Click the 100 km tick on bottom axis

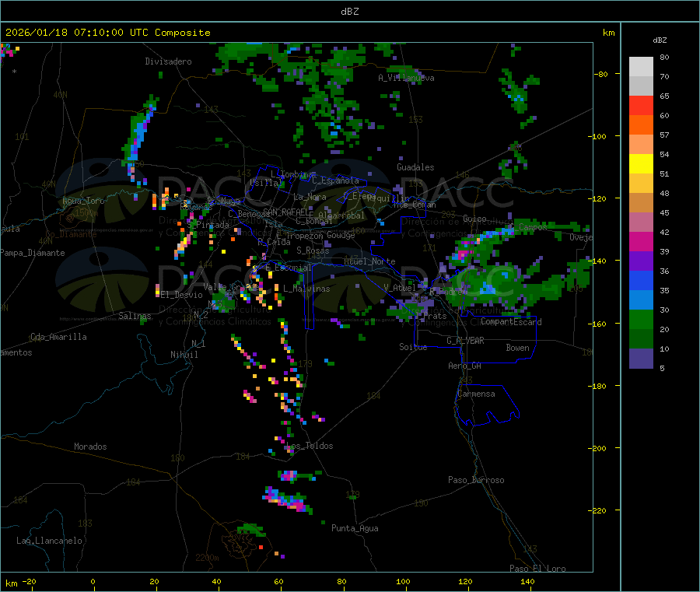(x=403, y=581)
